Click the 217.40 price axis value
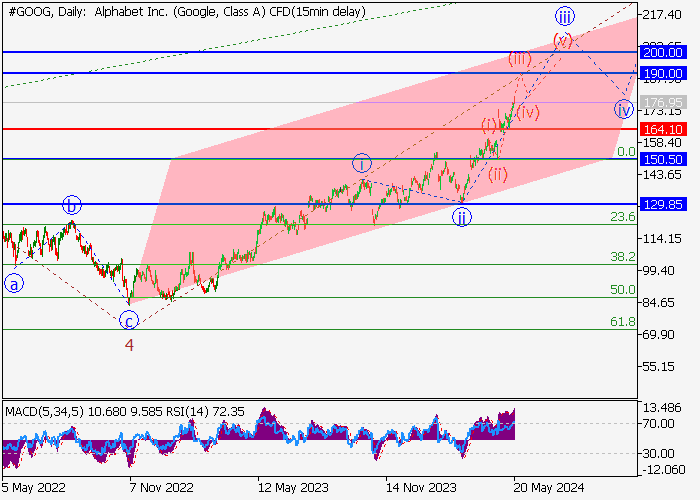 coord(662,15)
